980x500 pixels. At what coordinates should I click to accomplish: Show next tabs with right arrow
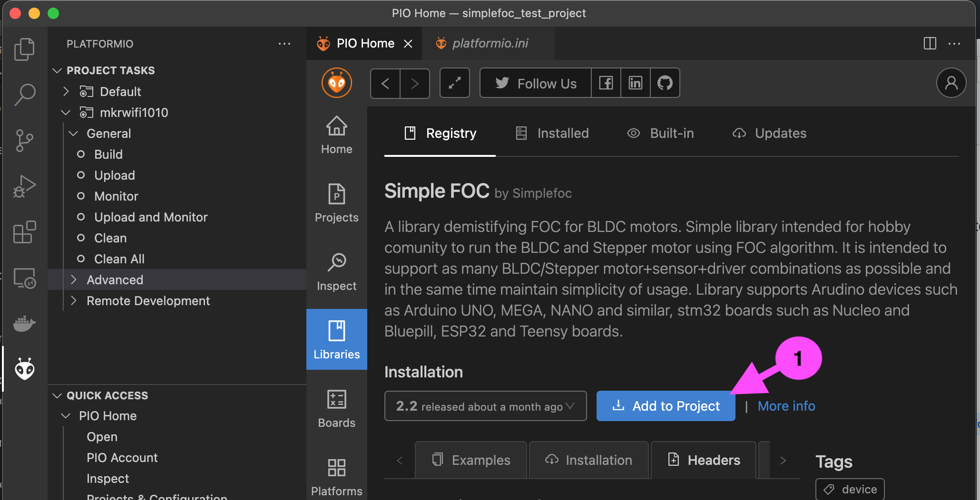[x=783, y=460]
